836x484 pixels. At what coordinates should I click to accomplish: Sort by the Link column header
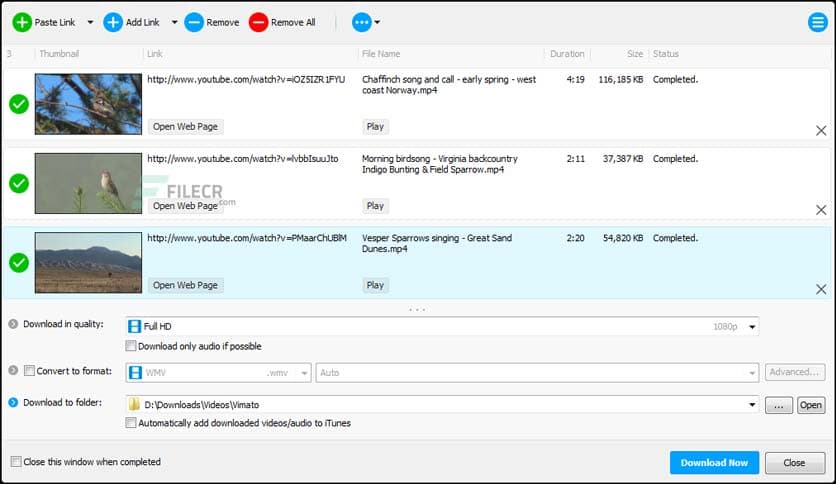tap(155, 54)
